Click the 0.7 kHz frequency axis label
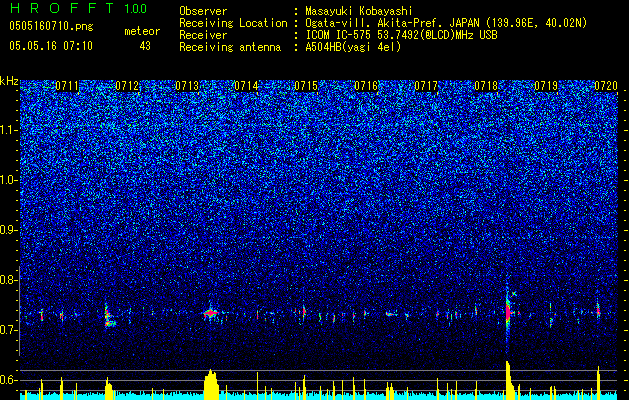The height and width of the screenshot is (400, 629). [9, 330]
